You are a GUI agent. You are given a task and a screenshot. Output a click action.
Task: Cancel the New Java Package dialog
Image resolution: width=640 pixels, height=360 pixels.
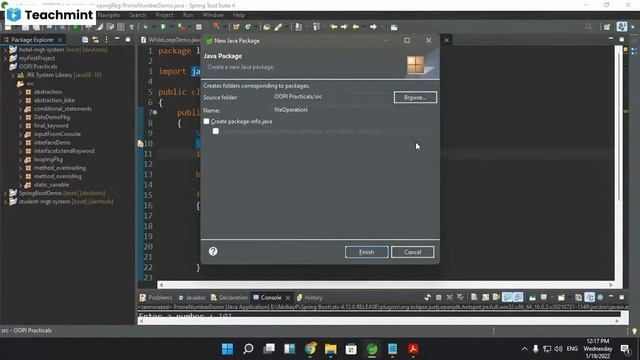(x=412, y=252)
